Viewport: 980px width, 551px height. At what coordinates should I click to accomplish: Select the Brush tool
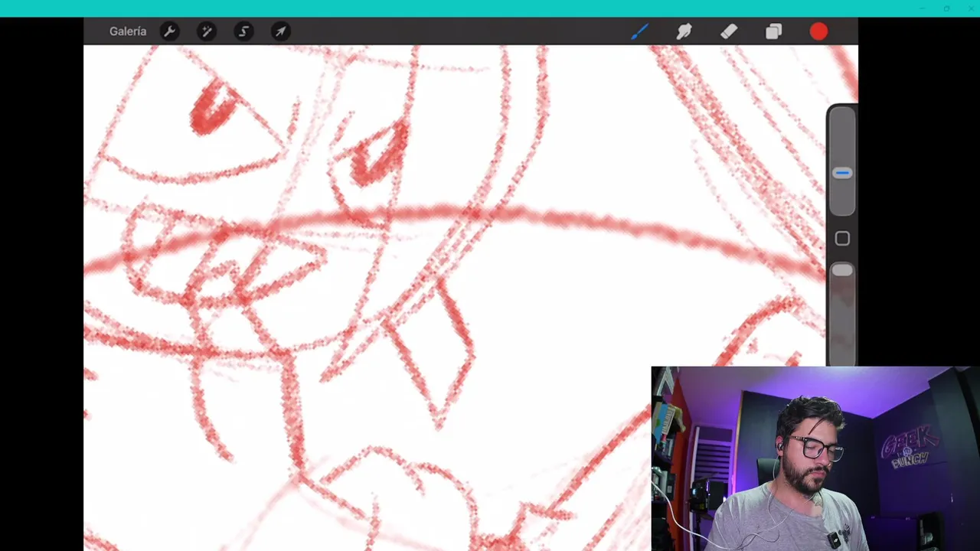[639, 31]
